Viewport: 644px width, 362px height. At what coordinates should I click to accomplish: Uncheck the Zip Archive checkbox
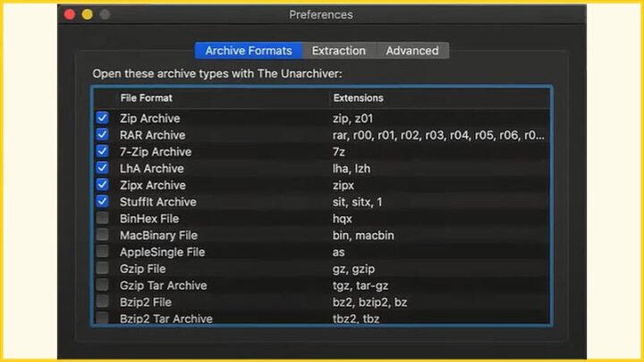point(102,118)
